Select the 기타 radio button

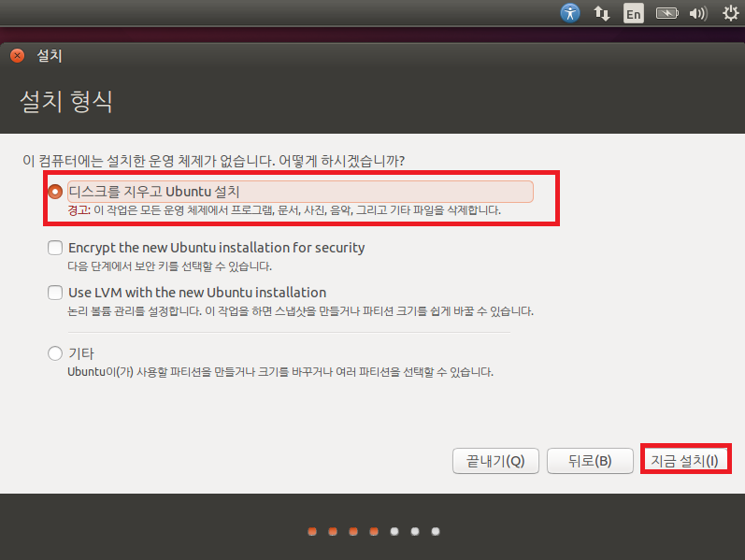(55, 353)
